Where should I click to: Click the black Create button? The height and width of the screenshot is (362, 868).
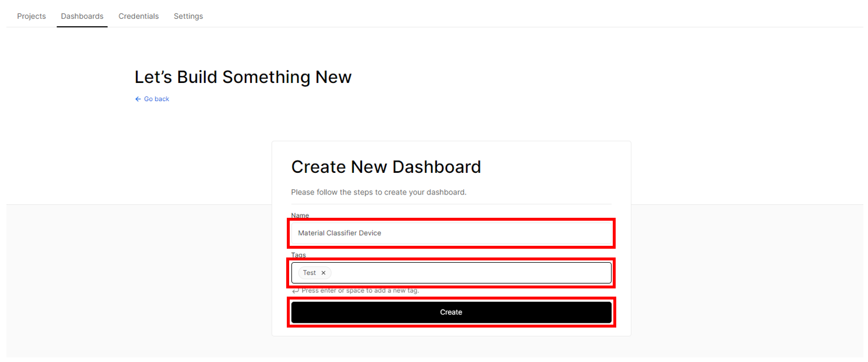(451, 312)
